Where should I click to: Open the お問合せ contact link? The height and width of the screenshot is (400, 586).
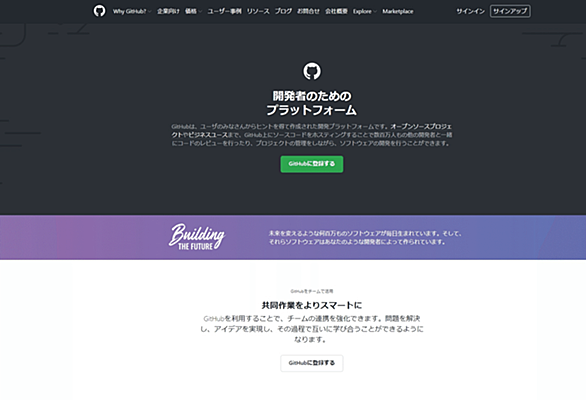tap(308, 11)
